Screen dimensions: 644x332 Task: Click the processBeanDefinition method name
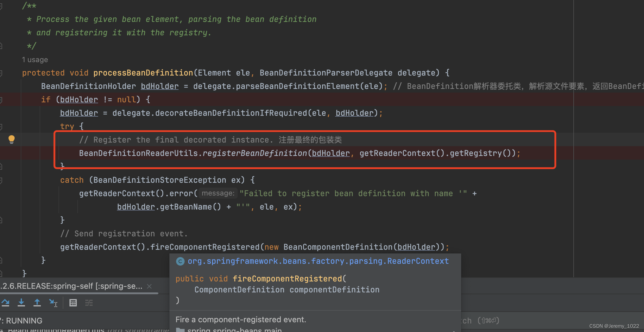tap(143, 73)
